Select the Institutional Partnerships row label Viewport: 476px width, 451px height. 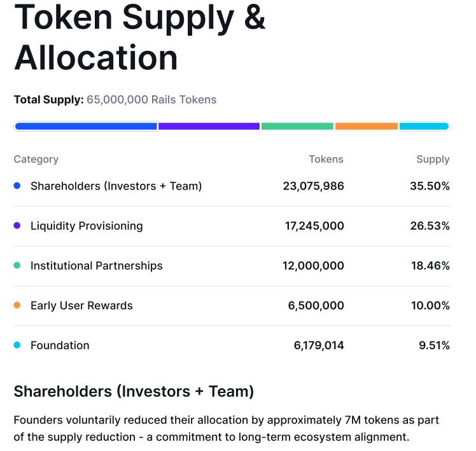[97, 266]
